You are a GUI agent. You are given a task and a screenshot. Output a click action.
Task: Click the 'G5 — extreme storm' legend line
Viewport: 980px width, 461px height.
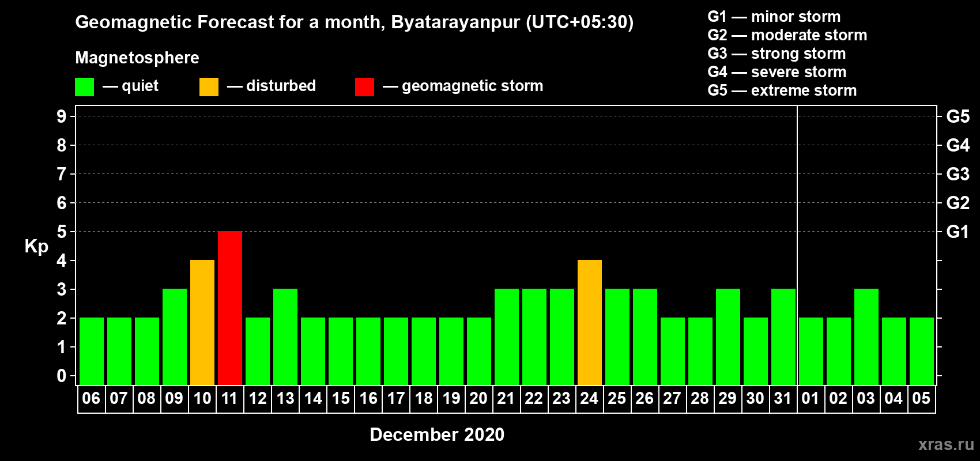click(x=782, y=90)
